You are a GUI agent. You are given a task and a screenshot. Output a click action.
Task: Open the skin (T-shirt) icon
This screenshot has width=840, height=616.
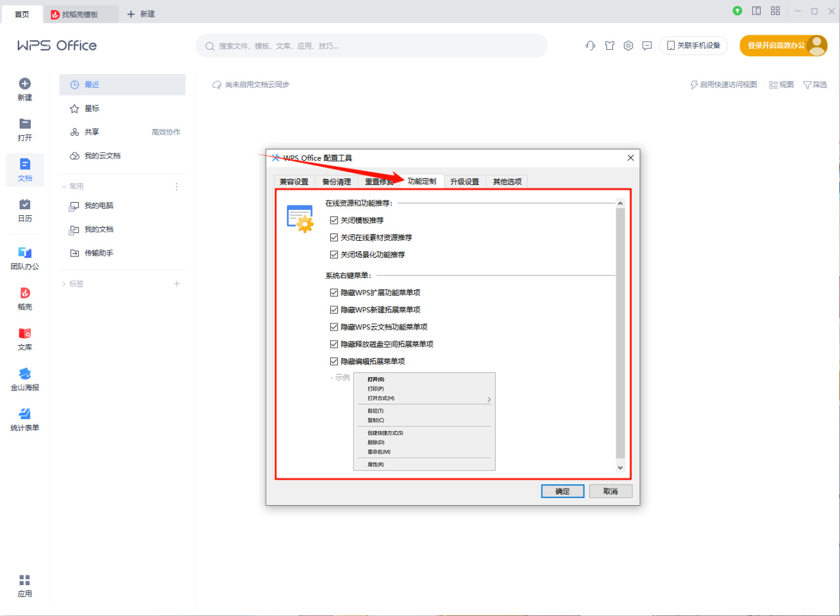click(609, 46)
